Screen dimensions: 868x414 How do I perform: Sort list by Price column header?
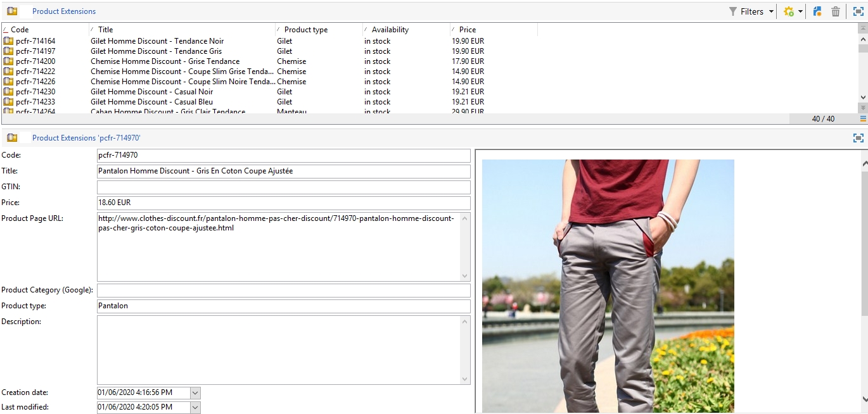pyautogui.click(x=468, y=30)
